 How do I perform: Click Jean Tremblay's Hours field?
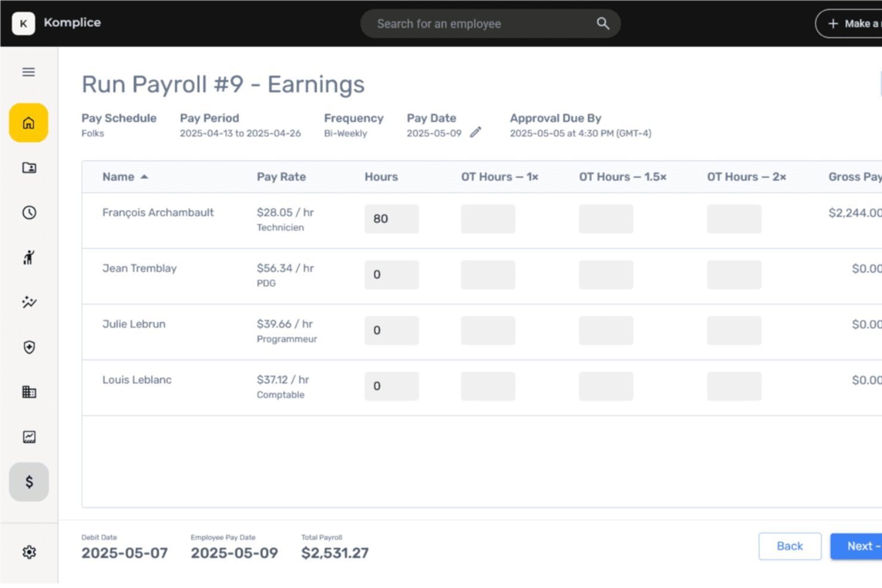click(392, 275)
